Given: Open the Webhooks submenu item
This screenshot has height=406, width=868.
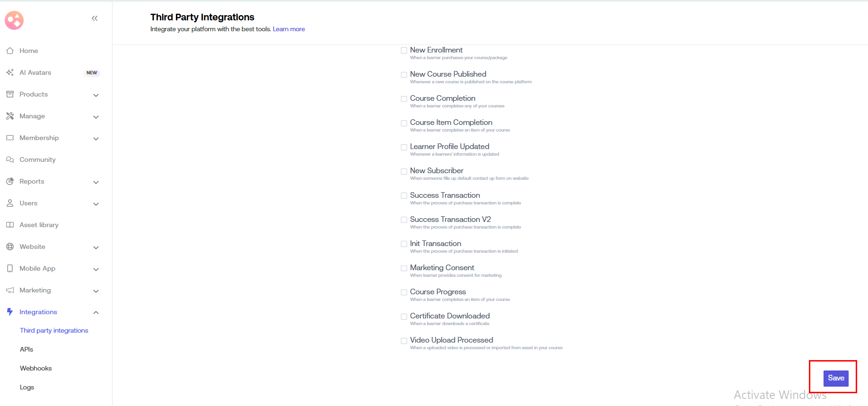Looking at the screenshot, I should click(x=36, y=368).
